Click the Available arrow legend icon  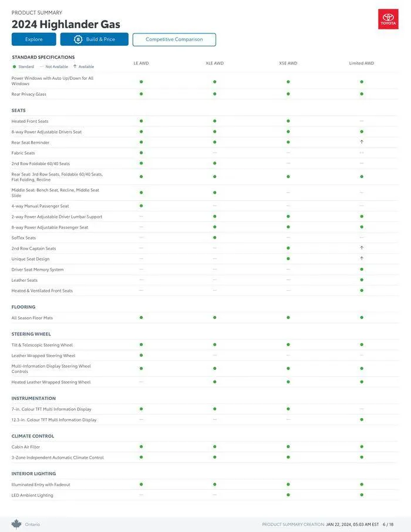pyautogui.click(x=75, y=66)
